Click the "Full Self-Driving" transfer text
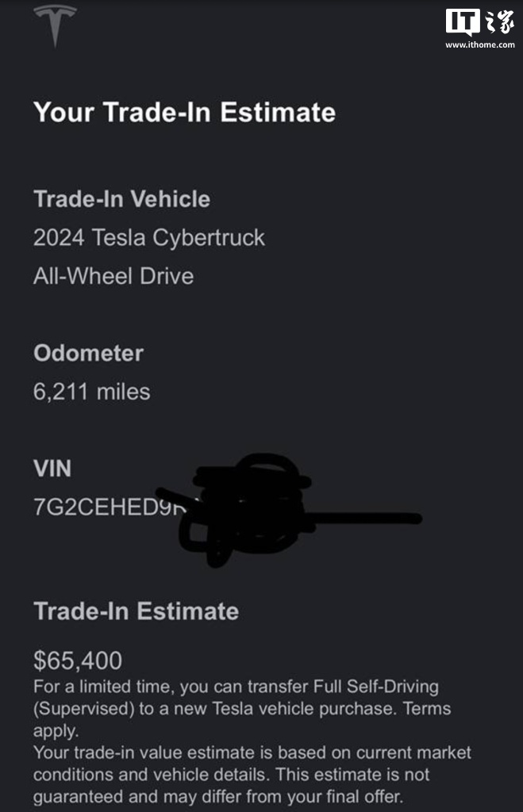The width and height of the screenshot is (523, 812). 373,687
